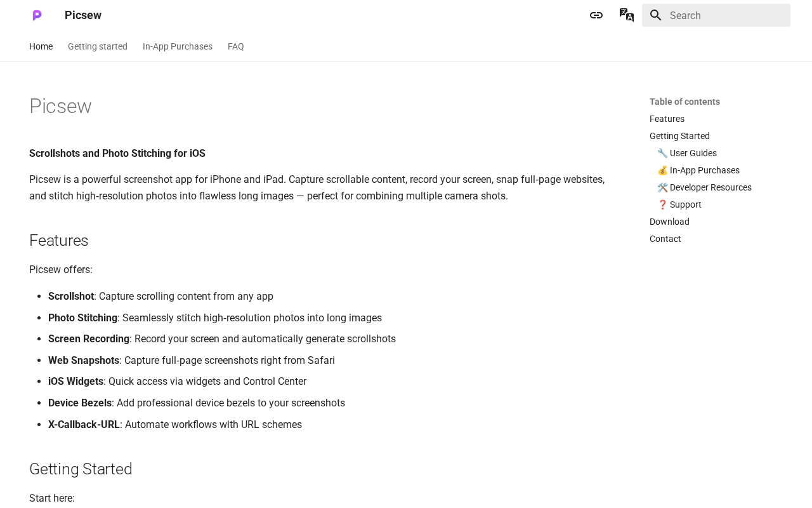Screen dimensions: 812x508
Task: Click the magnifier search icon
Action: (656, 15)
